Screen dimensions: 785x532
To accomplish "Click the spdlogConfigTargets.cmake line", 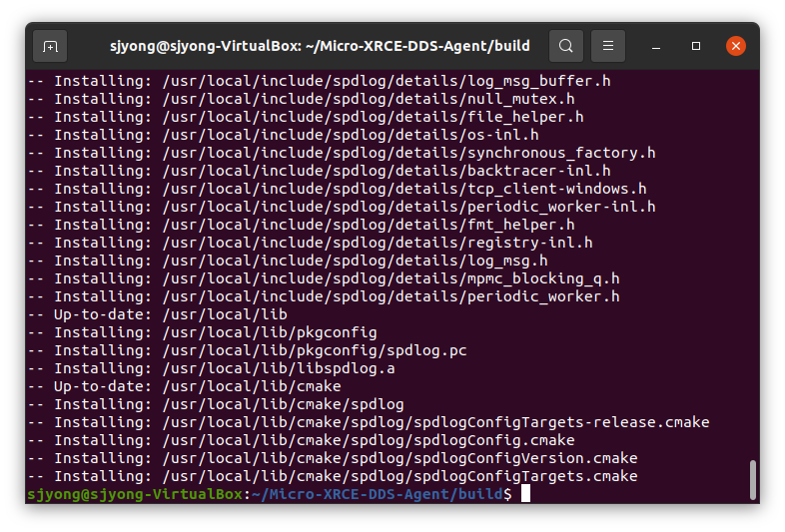I will click(x=333, y=477).
